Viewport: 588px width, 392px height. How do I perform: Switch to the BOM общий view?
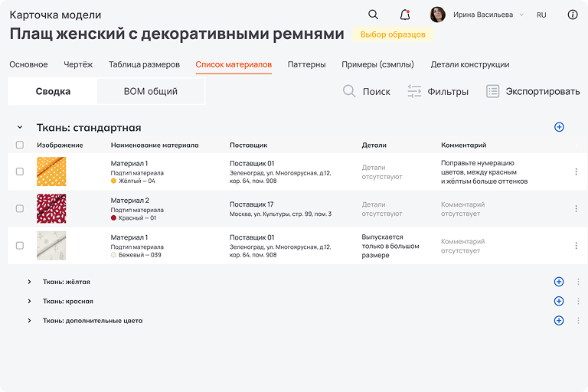[x=151, y=91]
